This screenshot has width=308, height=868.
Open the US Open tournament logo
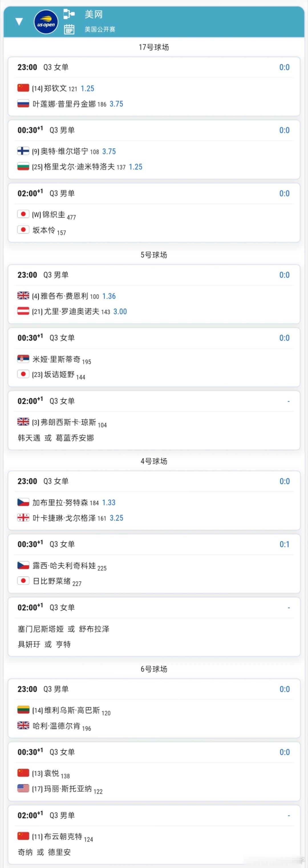46,22
